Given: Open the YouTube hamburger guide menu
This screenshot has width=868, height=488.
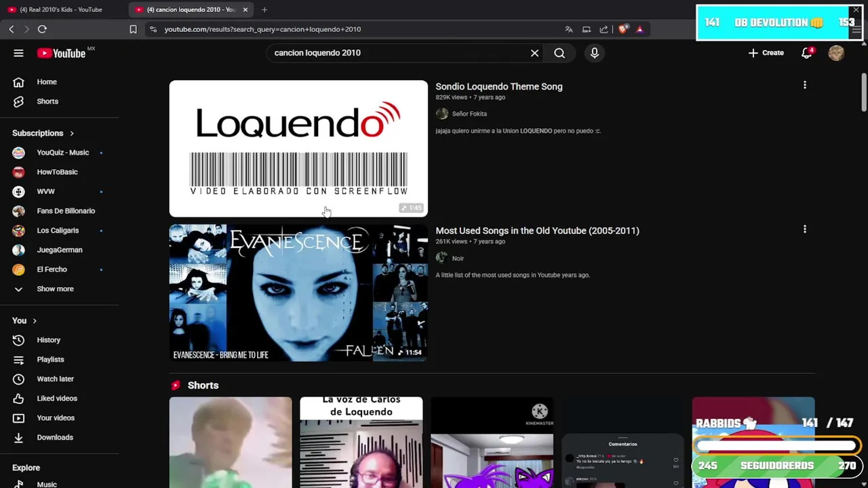Looking at the screenshot, I should point(18,53).
